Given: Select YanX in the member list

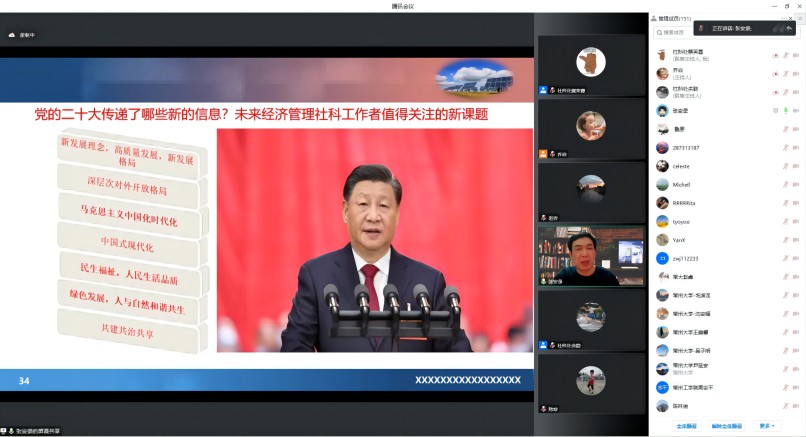Looking at the screenshot, I should point(678,239).
